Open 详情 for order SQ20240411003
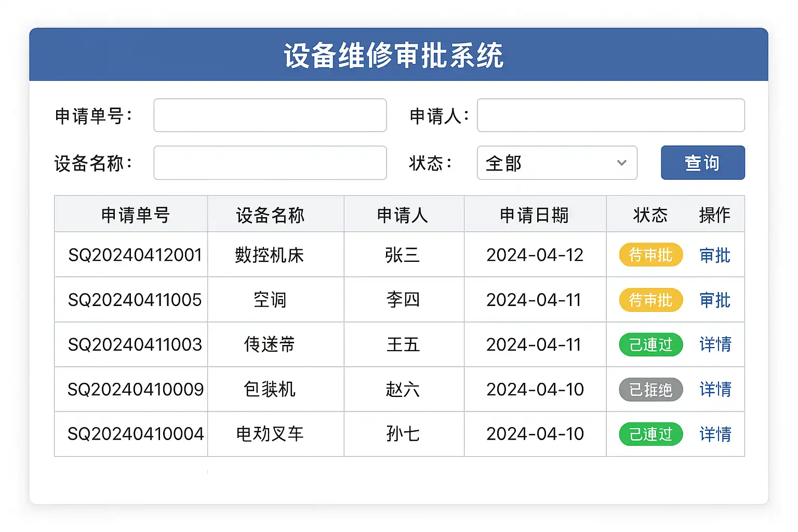The height and width of the screenshot is (532, 798). 715,344
